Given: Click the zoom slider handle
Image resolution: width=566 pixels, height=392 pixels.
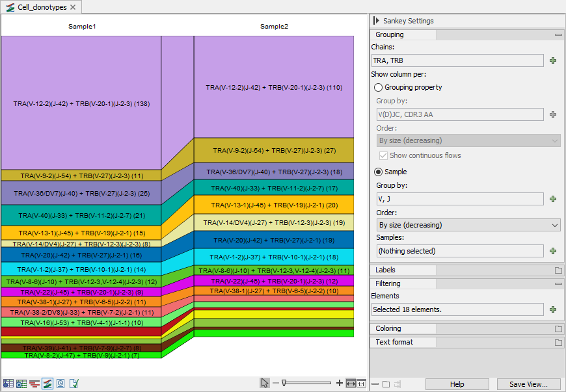Looking at the screenshot, I should (284, 383).
